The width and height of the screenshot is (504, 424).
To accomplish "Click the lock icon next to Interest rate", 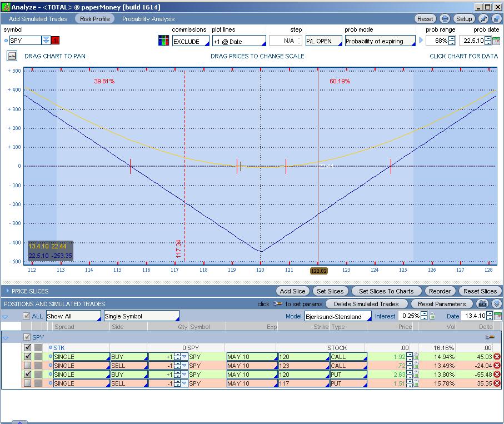I will tap(432, 316).
